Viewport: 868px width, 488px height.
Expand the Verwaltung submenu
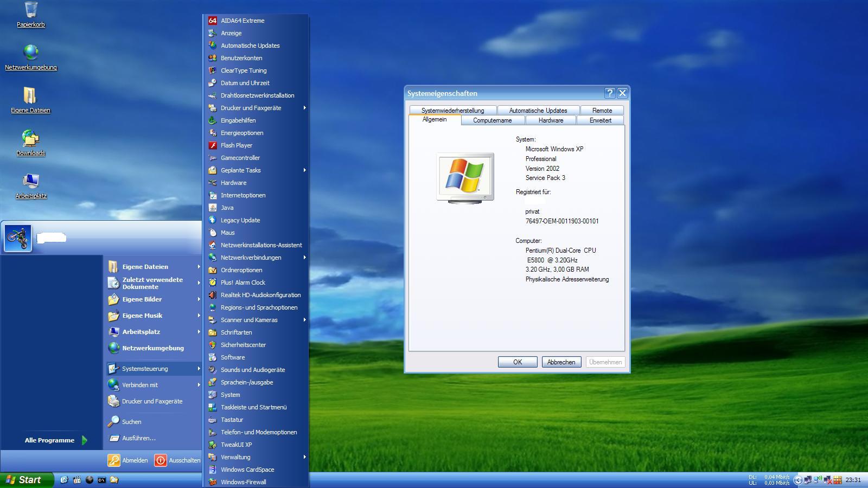305,457
